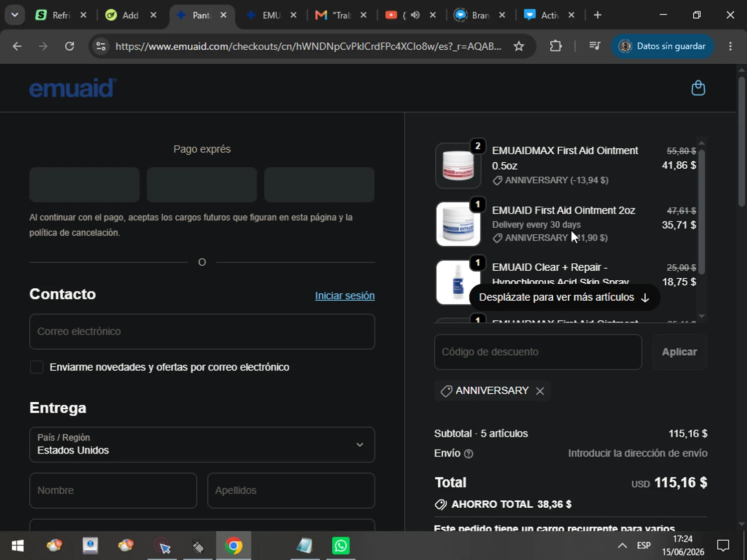
Task: Focus the Código de descuento field
Action: (x=538, y=352)
